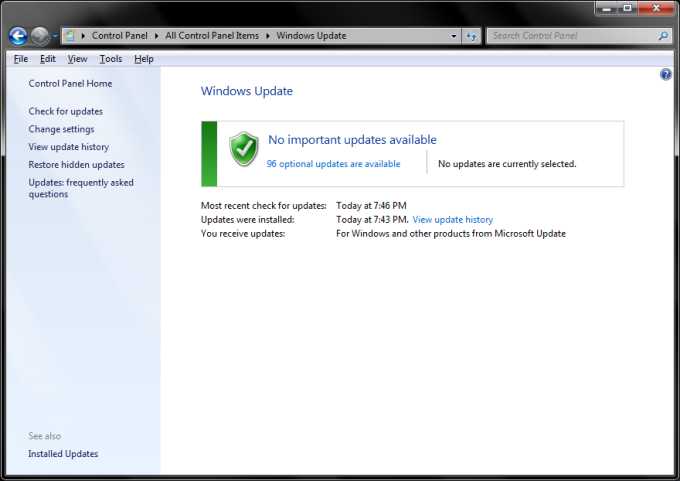Close the Windows Update window
680x481 pixels.
pos(656,8)
